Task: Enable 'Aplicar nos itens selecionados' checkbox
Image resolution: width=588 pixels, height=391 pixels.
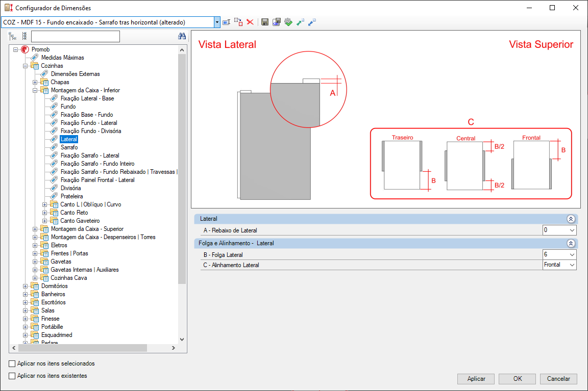Action: coord(12,363)
